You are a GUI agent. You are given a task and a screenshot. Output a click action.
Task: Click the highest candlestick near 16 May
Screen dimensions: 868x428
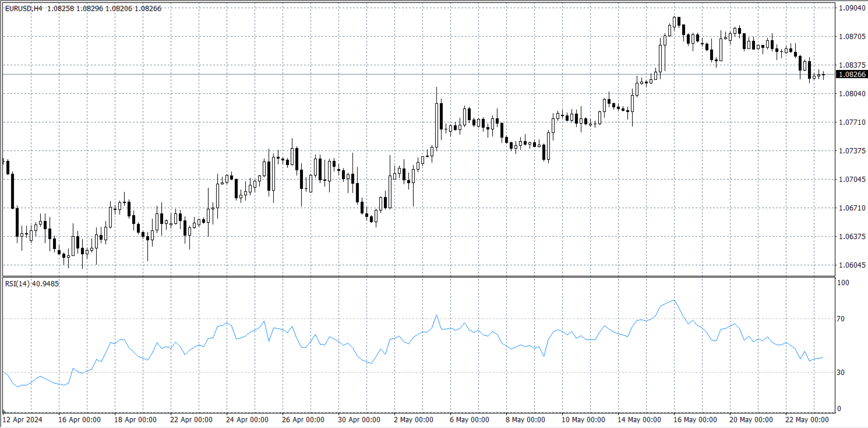coord(674,22)
